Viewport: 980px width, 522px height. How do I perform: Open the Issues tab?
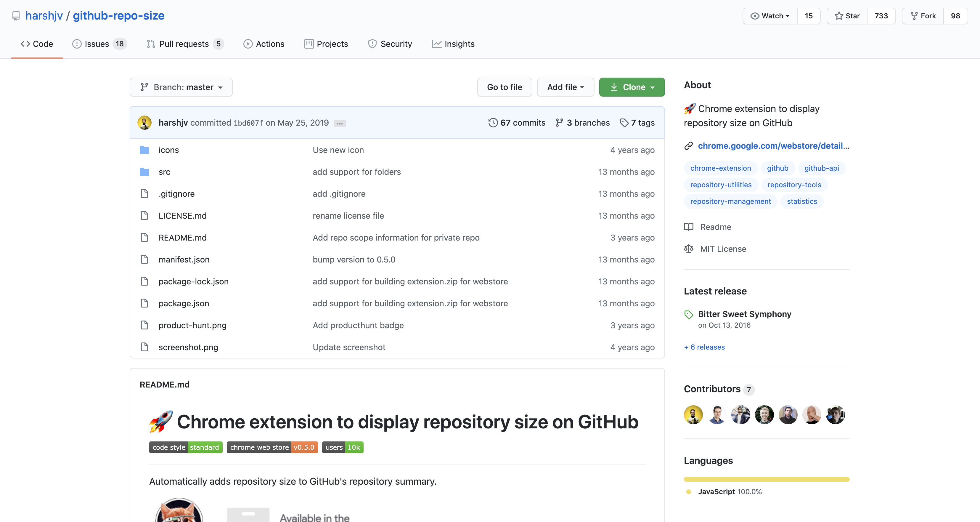[99, 44]
